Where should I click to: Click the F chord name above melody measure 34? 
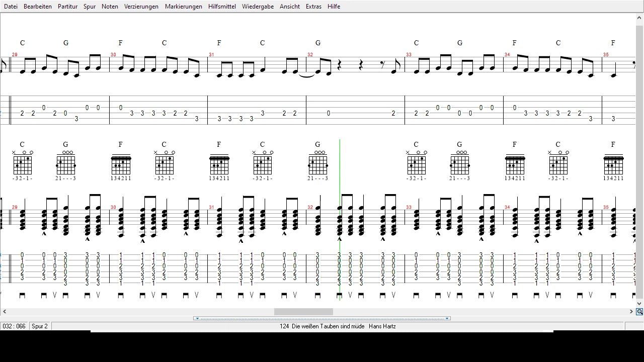pos(515,43)
